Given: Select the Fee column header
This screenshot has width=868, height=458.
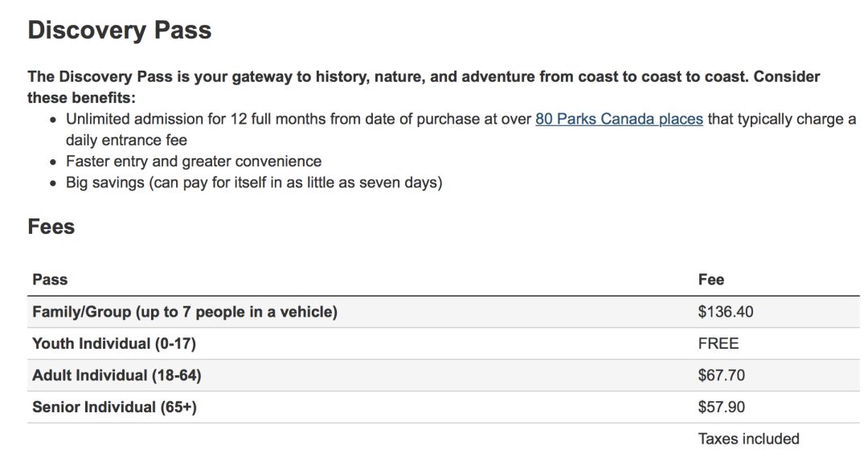Looking at the screenshot, I should [710, 280].
